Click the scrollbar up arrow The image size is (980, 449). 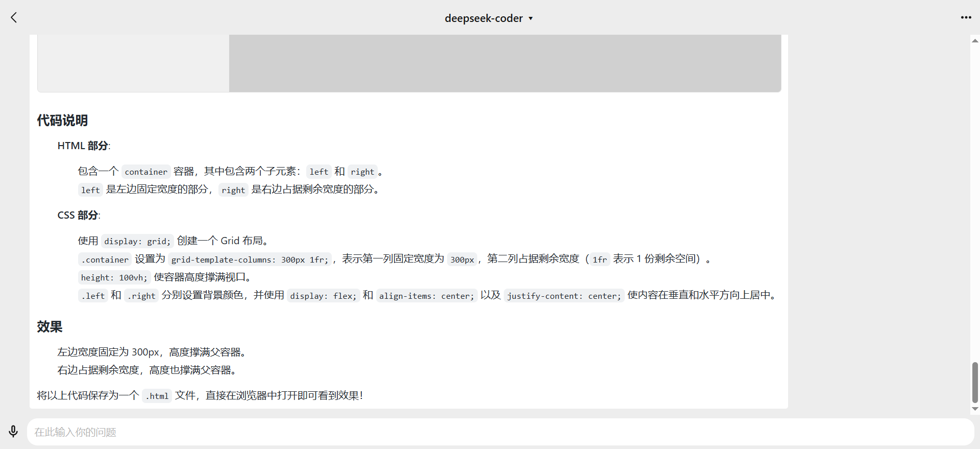(x=975, y=40)
